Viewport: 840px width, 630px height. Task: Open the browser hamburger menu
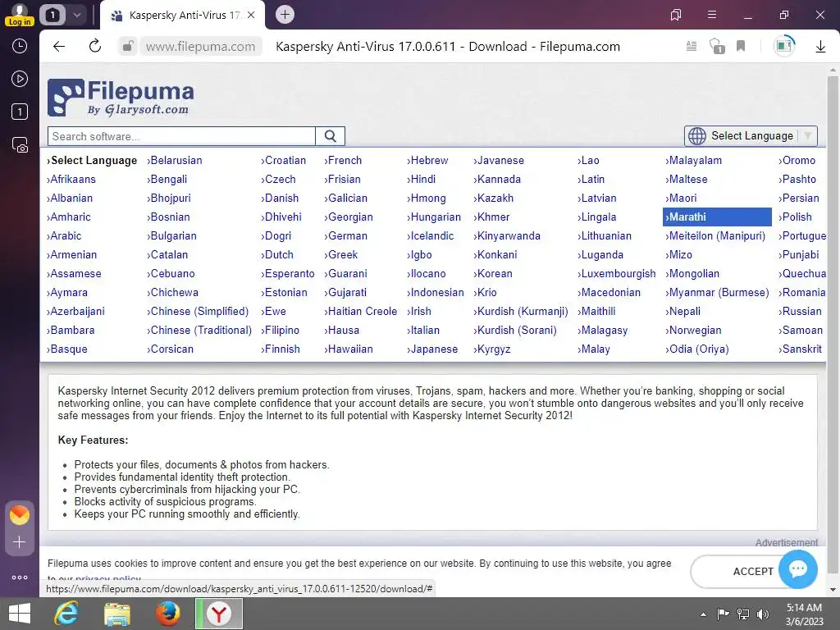712,15
